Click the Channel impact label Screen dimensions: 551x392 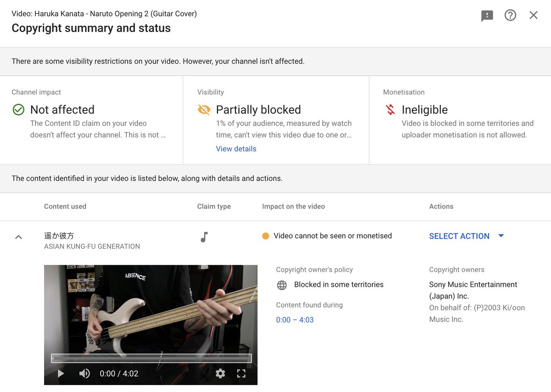point(36,92)
